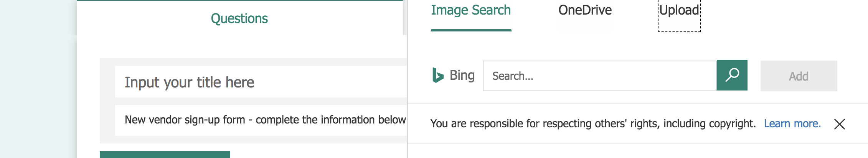Click the copyright responsibility notice text
Viewport: 868px width, 158px height.
pos(592,123)
